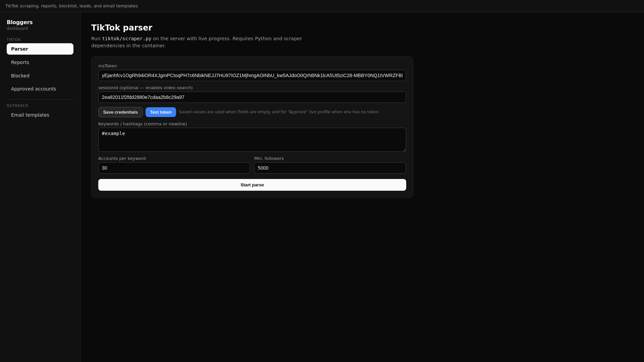Click the TikTok parser heading
Viewport: 644px width, 362px height.
pyautogui.click(x=122, y=28)
